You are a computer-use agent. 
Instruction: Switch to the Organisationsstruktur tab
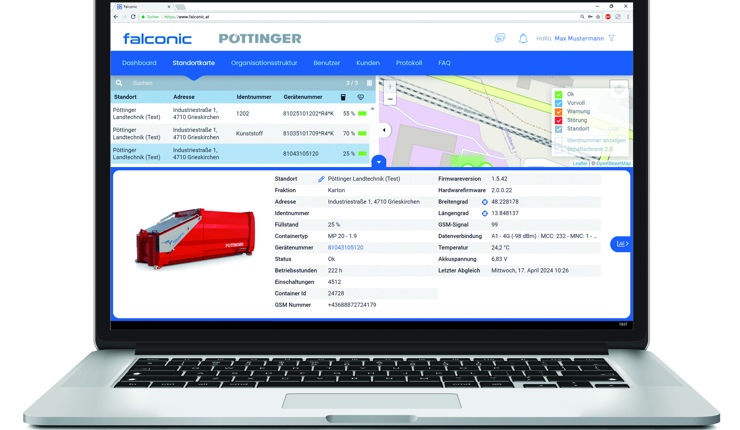coord(264,63)
